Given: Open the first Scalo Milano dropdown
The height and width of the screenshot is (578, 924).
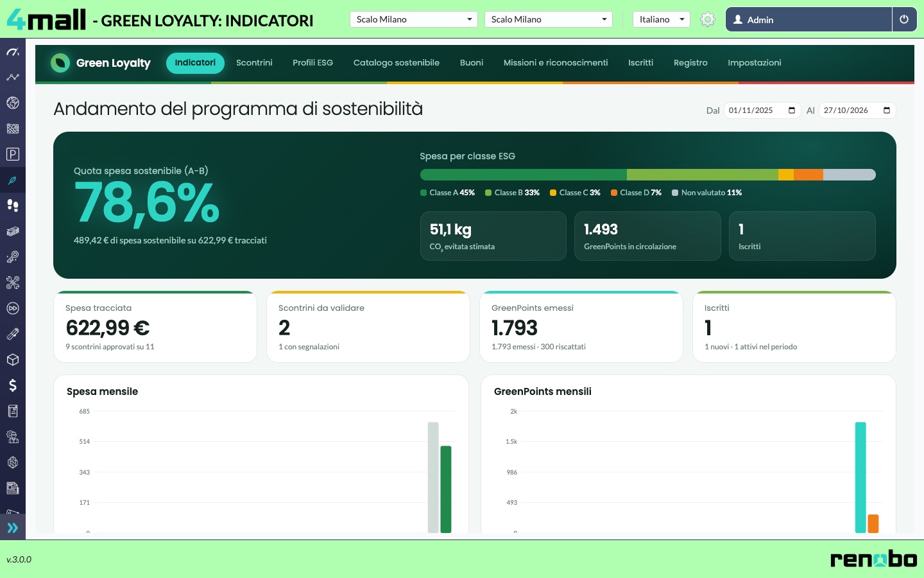Looking at the screenshot, I should (x=414, y=19).
